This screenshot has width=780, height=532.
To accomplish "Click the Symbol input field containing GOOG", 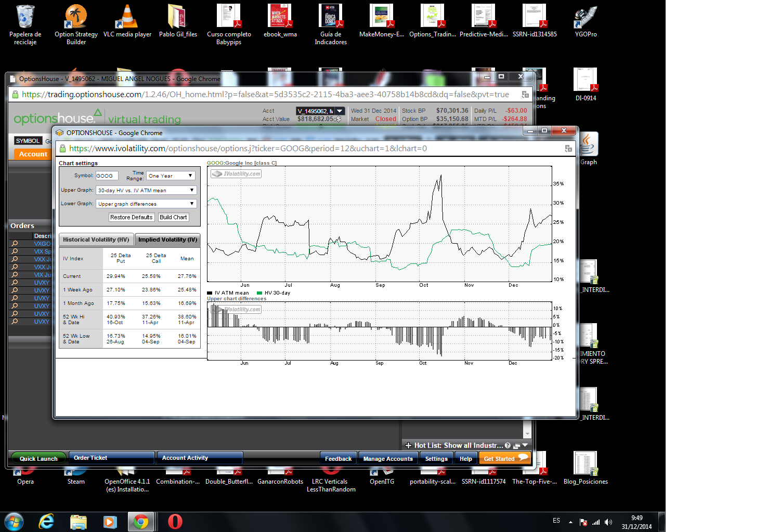I will pyautogui.click(x=107, y=176).
